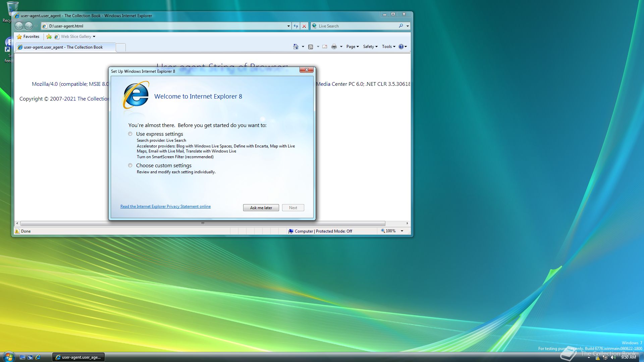Click the address bar showing D:\user-agent.html
The height and width of the screenshot is (362, 644).
[166, 26]
